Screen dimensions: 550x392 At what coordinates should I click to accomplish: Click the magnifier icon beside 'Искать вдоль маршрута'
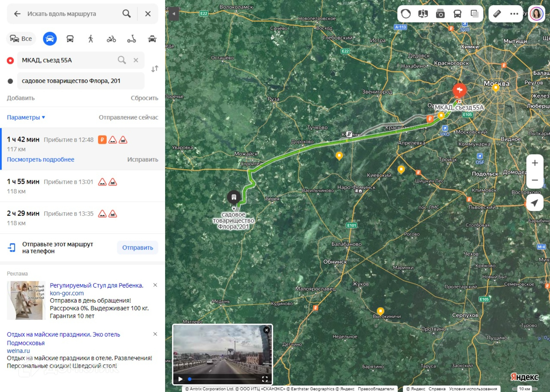[x=127, y=14]
